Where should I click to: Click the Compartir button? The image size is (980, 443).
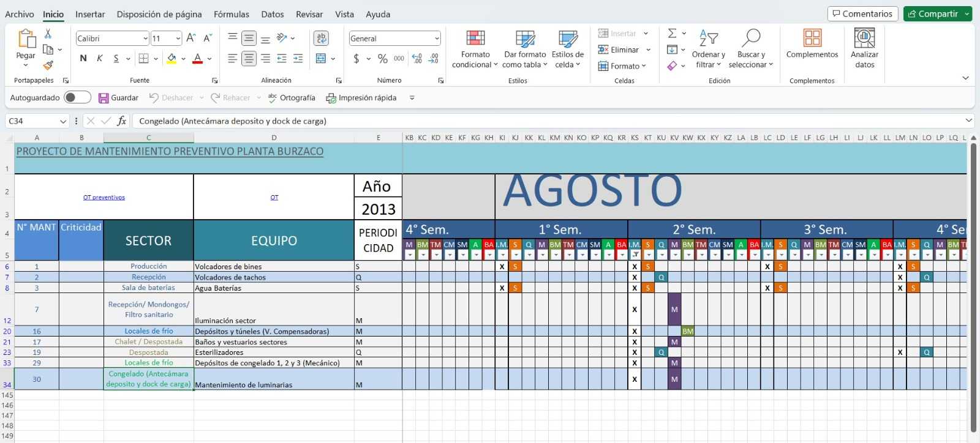tap(932, 13)
